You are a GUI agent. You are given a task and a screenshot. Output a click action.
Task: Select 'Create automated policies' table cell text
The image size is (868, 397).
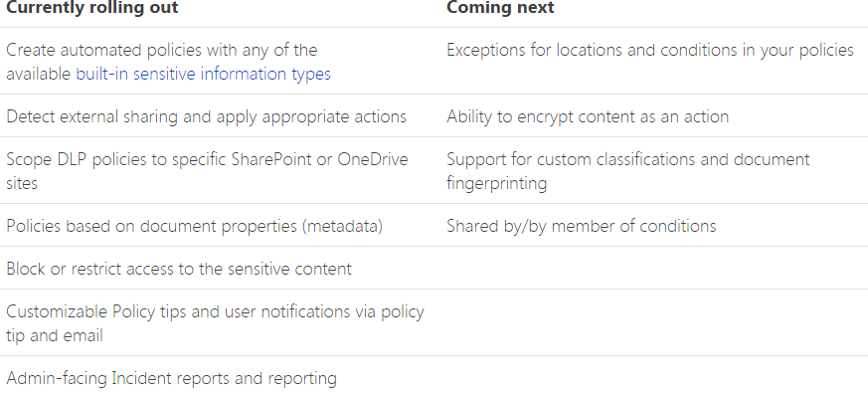[168, 62]
